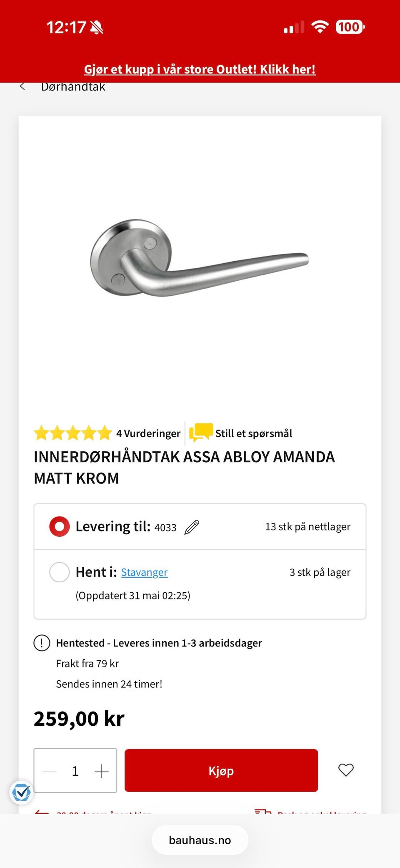Go to Dørhåndtak breadcrumb category
The image size is (400, 868).
(x=73, y=87)
